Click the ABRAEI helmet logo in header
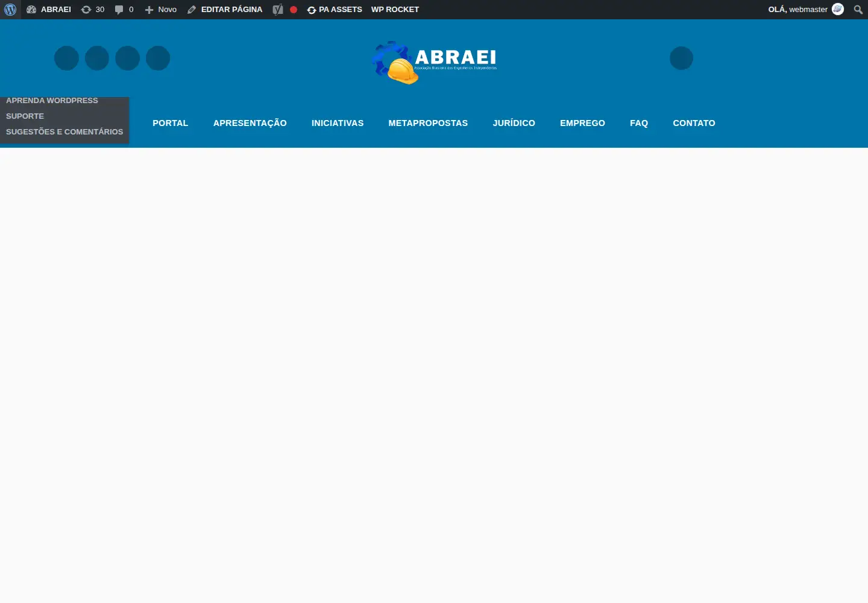The width and height of the screenshot is (868, 603). pos(434,63)
